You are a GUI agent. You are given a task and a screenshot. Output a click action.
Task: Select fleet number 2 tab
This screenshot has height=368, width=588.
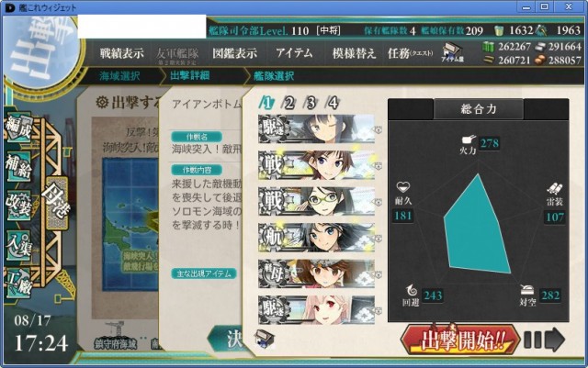point(288,103)
